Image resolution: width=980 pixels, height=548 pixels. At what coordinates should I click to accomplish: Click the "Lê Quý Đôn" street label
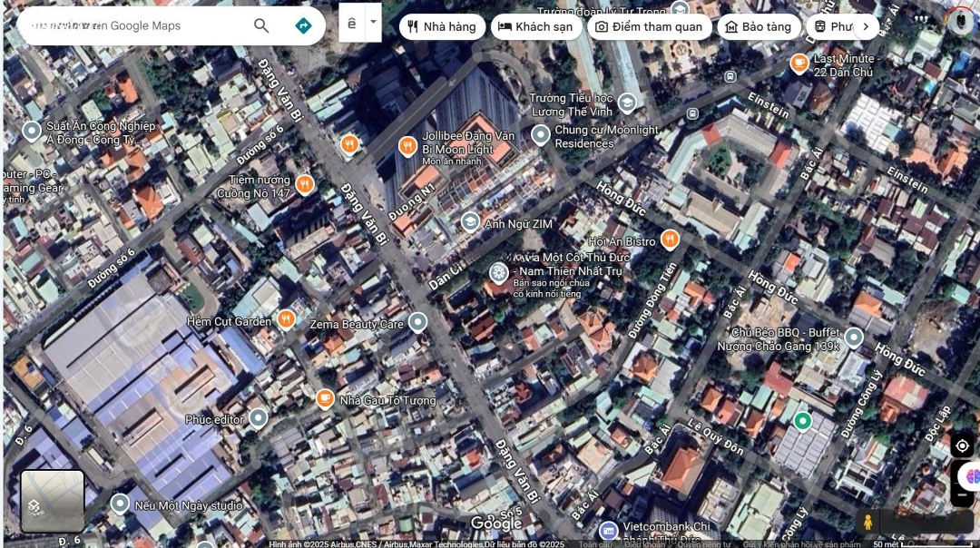[716, 436]
